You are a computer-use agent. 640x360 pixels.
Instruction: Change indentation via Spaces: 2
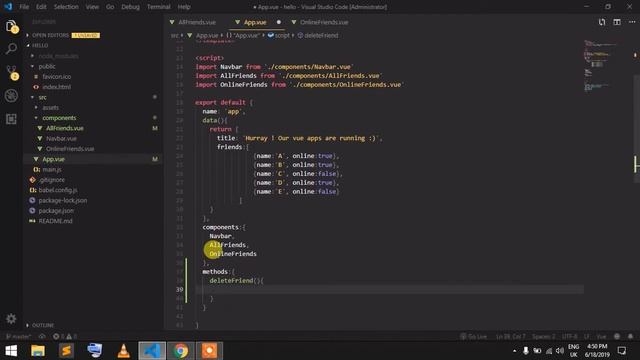click(x=543, y=337)
